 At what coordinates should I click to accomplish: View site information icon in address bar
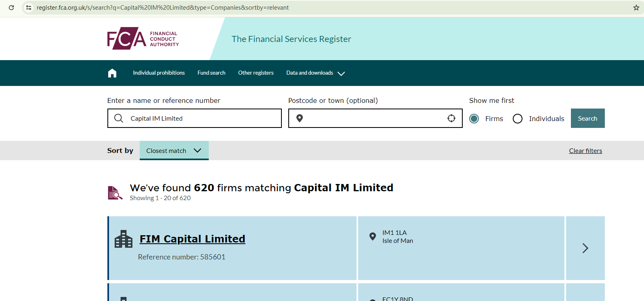click(29, 8)
